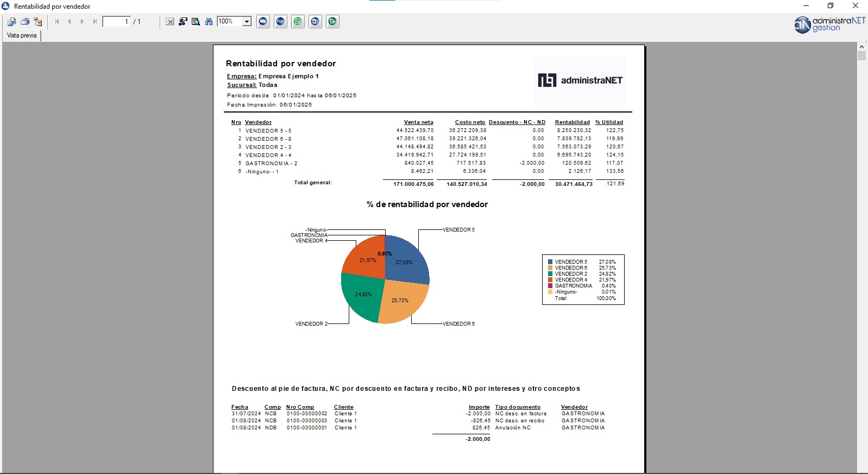Click the '% Utilidad' column header
Screen dimensions: 868x474
[609, 122]
